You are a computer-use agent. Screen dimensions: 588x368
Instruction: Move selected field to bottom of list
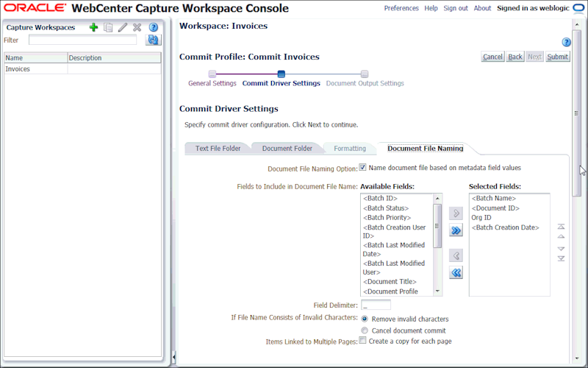click(561, 258)
